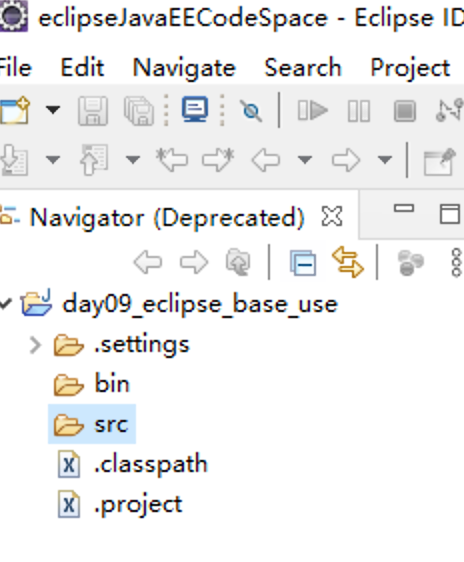Click the Terminate stop icon
This screenshot has height=562, width=464.
[405, 111]
